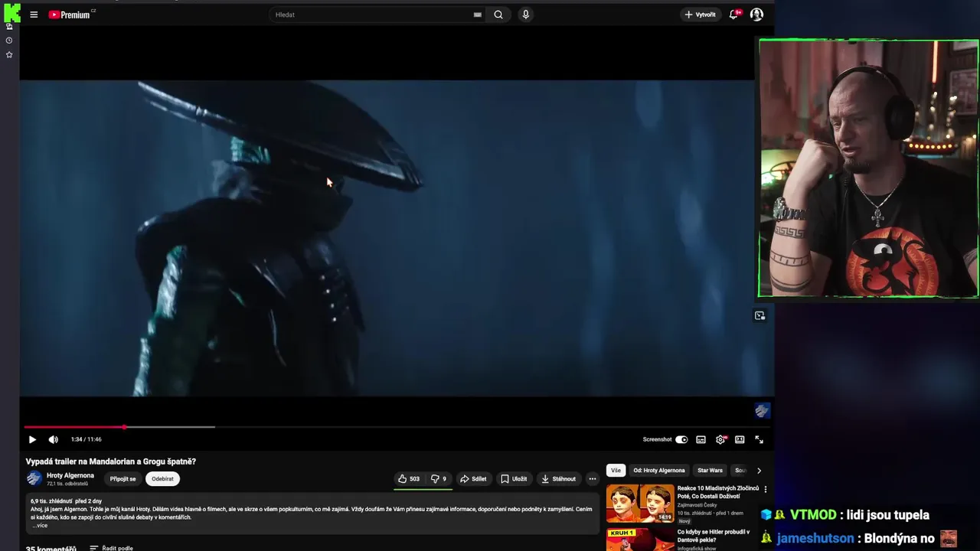This screenshot has height=551, width=980.
Task: Click the 1:34 / 11:46 time display
Action: (86, 439)
